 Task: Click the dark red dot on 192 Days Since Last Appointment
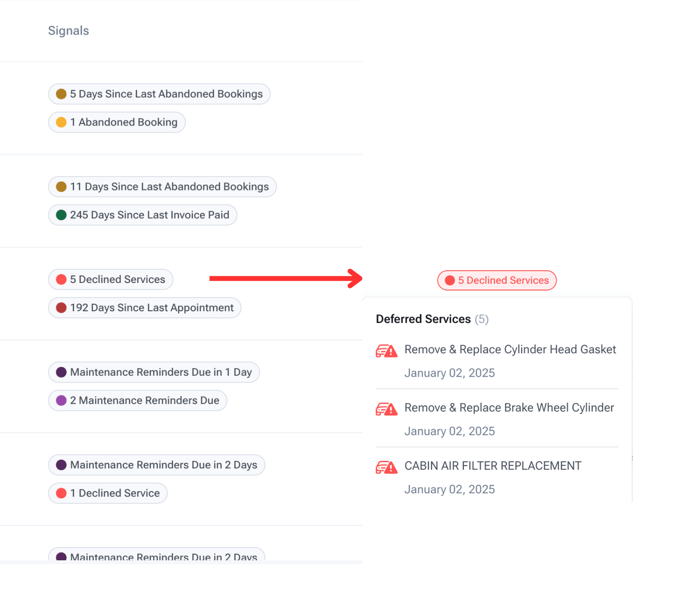pyautogui.click(x=61, y=308)
